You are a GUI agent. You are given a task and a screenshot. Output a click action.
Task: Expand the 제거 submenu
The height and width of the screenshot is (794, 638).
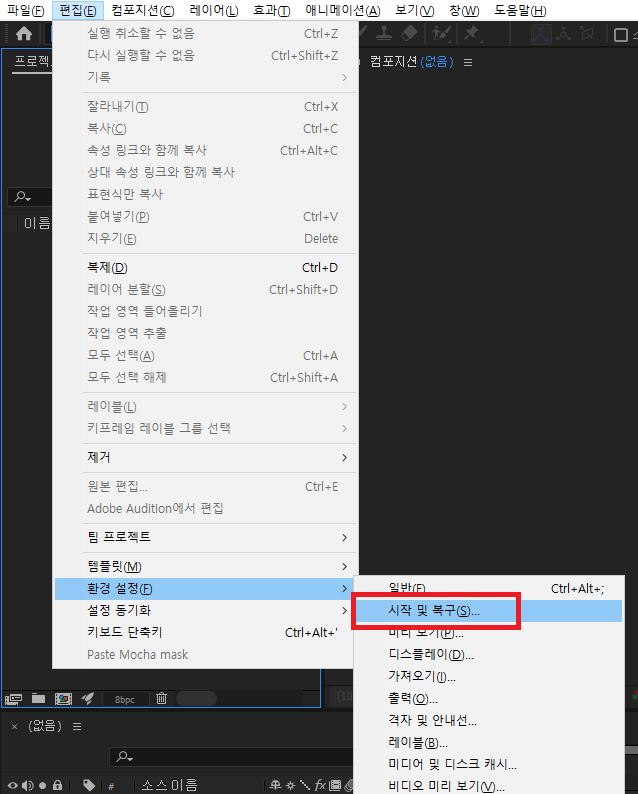click(x=206, y=457)
